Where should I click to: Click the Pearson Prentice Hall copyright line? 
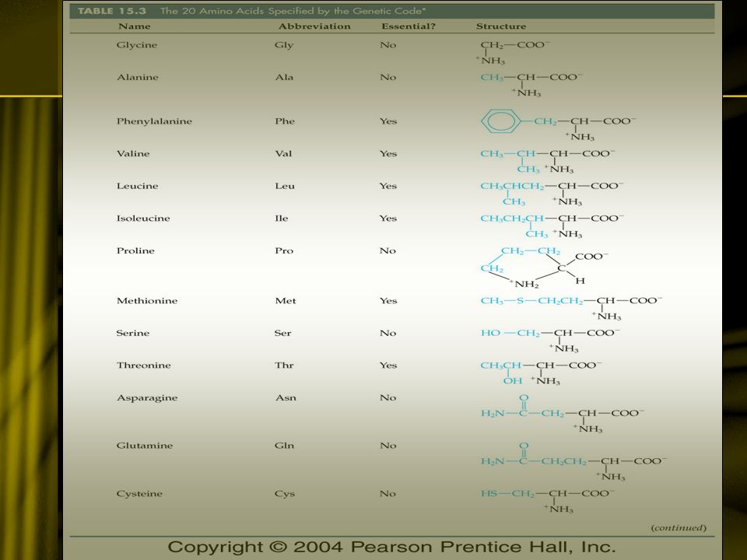[391, 547]
